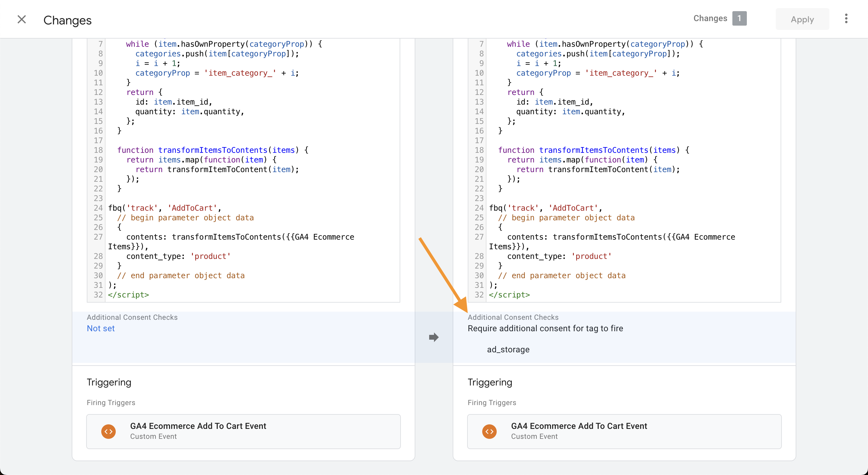Click the Apply button
This screenshot has width=868, height=475.
coord(802,19)
